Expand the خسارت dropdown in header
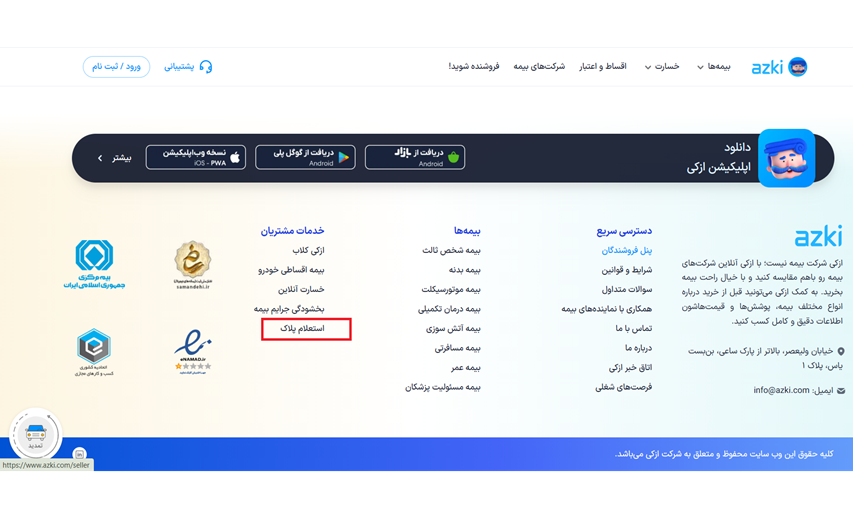This screenshot has width=853, height=514. pos(662,66)
